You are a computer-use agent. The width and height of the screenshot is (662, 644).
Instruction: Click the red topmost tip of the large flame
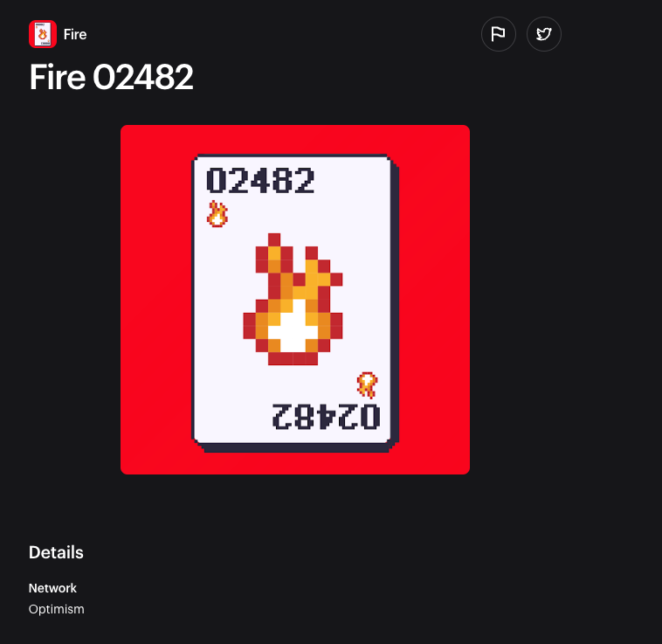click(274, 239)
